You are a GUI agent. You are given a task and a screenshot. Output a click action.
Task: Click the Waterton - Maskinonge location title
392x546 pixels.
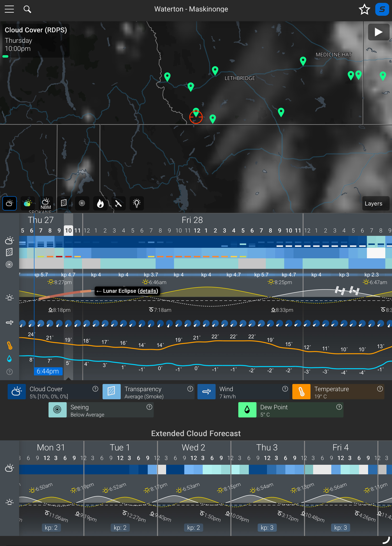pos(191,9)
